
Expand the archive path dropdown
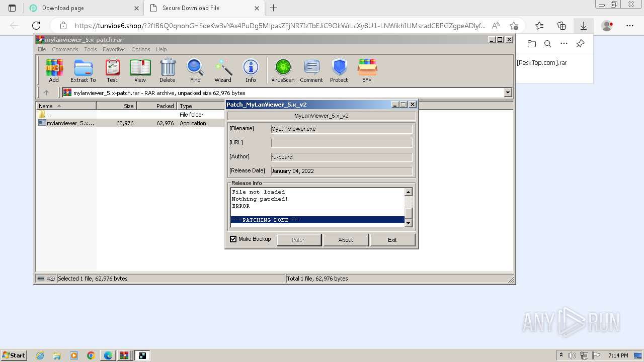(x=508, y=93)
